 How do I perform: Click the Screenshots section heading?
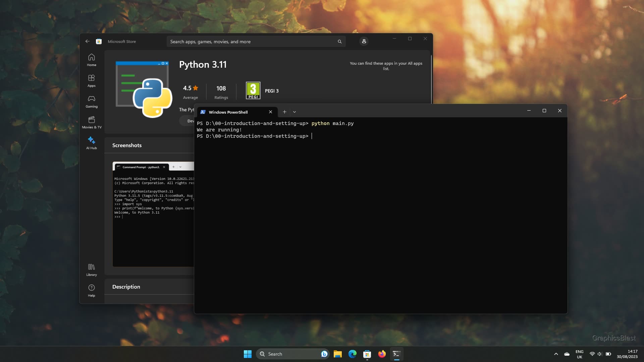point(127,145)
